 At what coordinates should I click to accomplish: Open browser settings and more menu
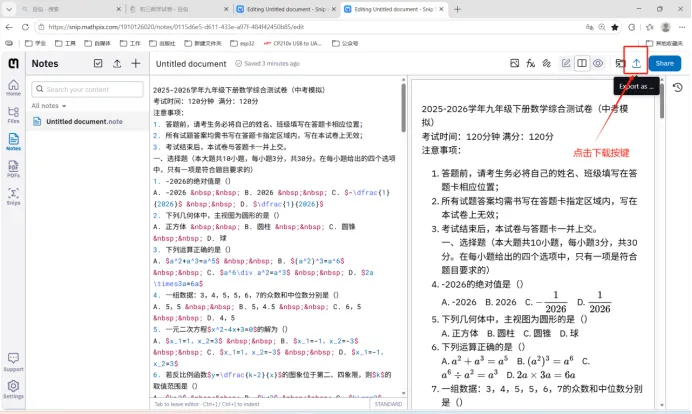pyautogui.click(x=682, y=27)
